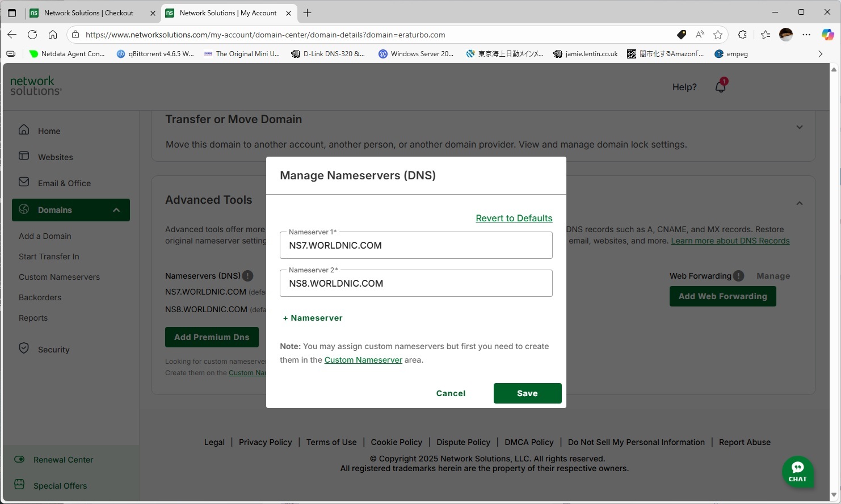841x504 pixels.
Task: Reload the page with the refresh icon
Action: 32,35
